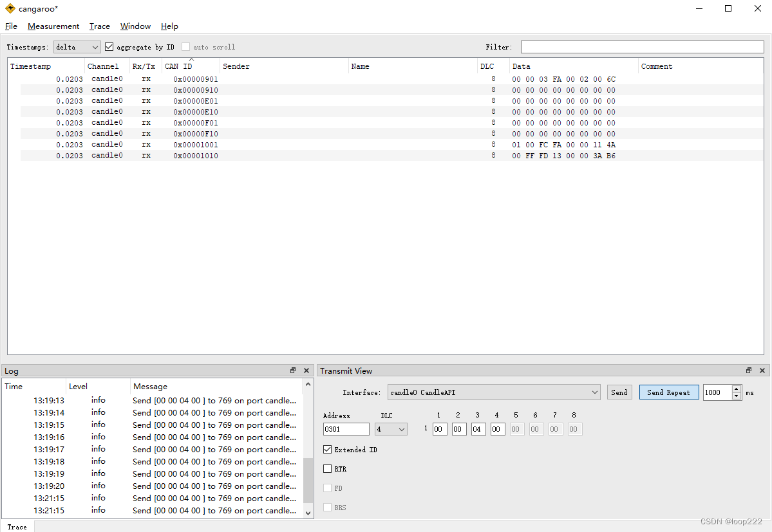Open the File menu
Screen dimensions: 772x532
(11, 26)
